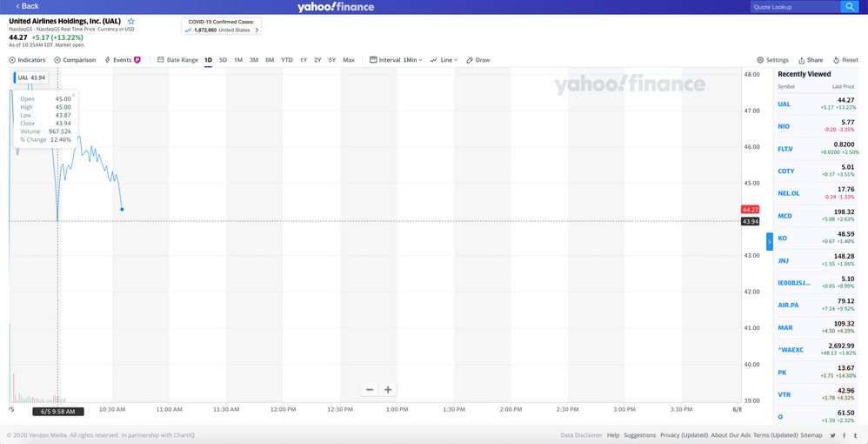Open the Draw tool
This screenshot has height=444, width=868.
(478, 60)
